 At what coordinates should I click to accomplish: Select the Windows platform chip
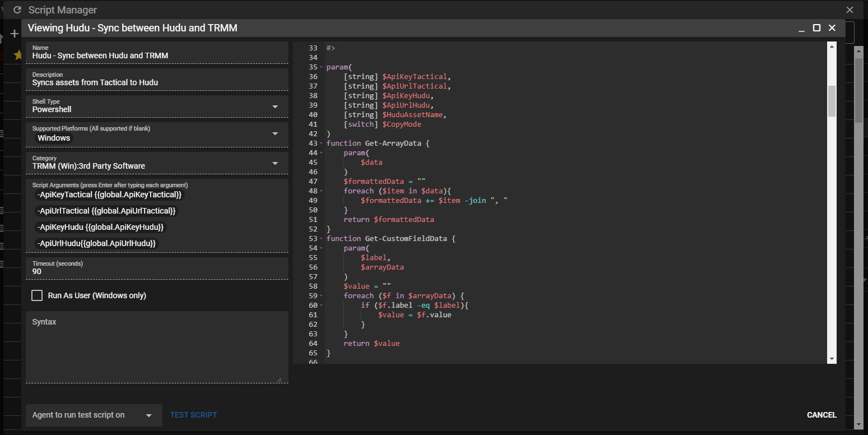(x=54, y=138)
